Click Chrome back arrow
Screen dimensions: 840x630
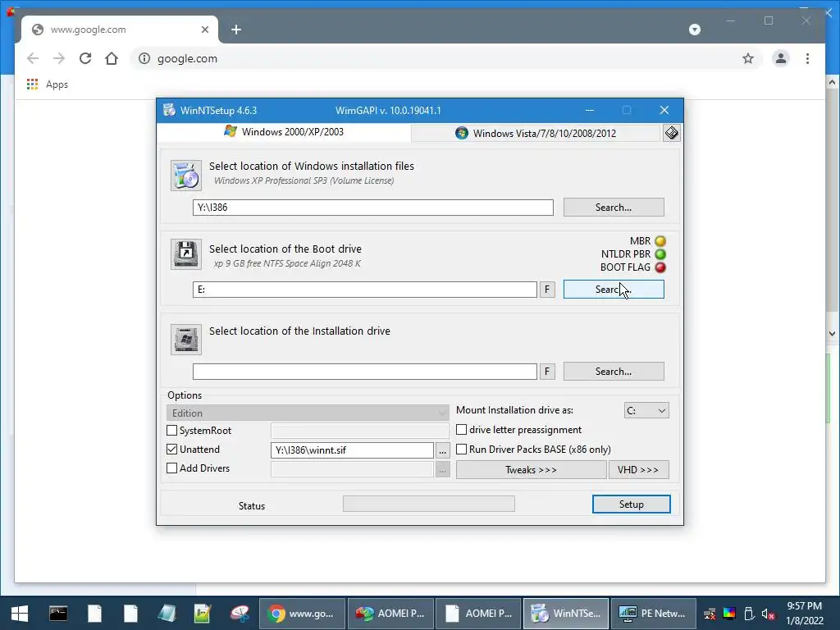pyautogui.click(x=33, y=58)
